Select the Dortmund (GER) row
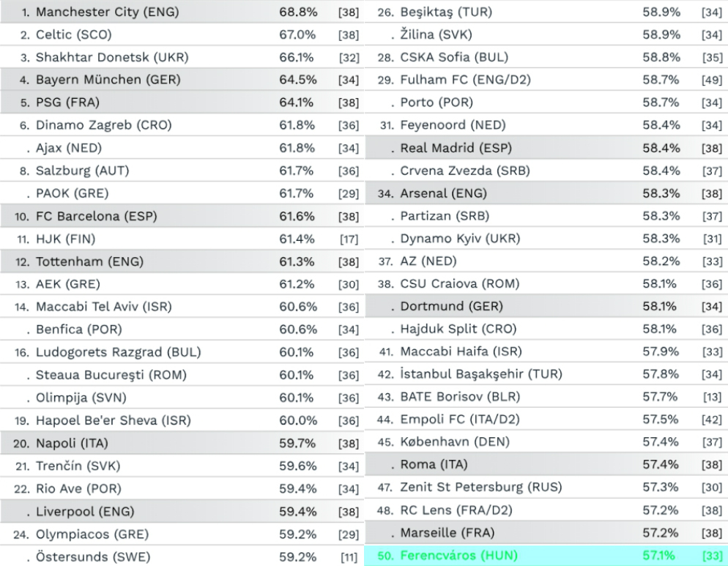728x566 pixels. click(x=546, y=307)
